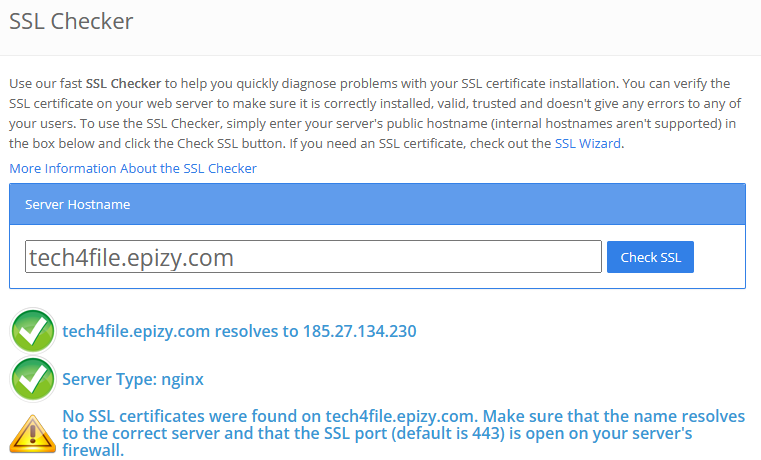Click the bold SSL Checker text in the intro
The width and height of the screenshot is (761, 460).
123,83
